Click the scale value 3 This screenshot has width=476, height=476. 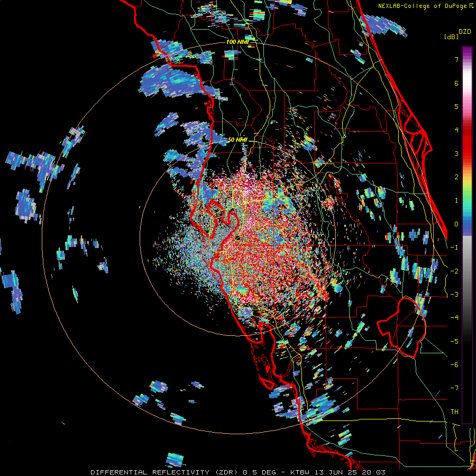click(x=456, y=153)
